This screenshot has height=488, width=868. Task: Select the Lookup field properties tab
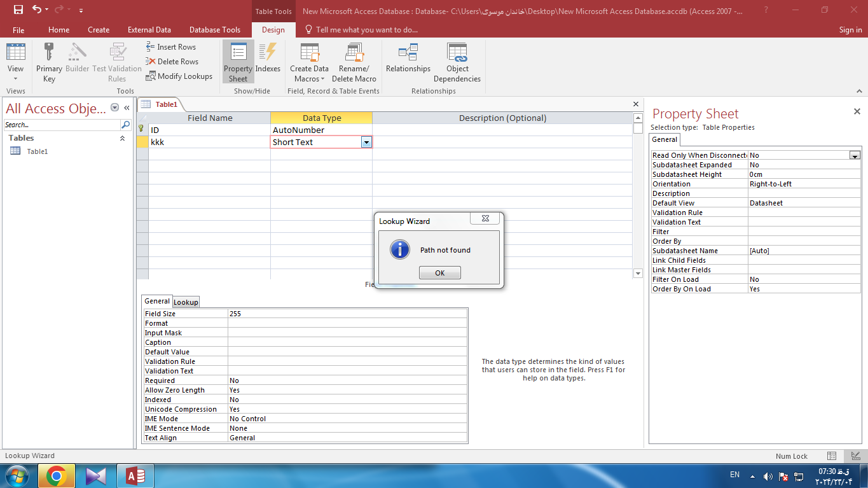[x=186, y=302]
